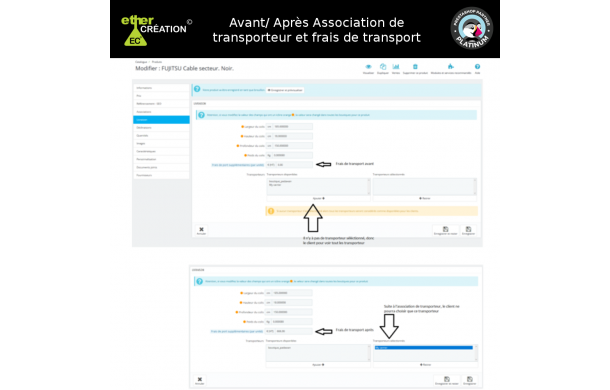Viewport: 610px width, 390px height.
Task: Click scrollbar of bottom selected carriers list
Action: pos(475,353)
